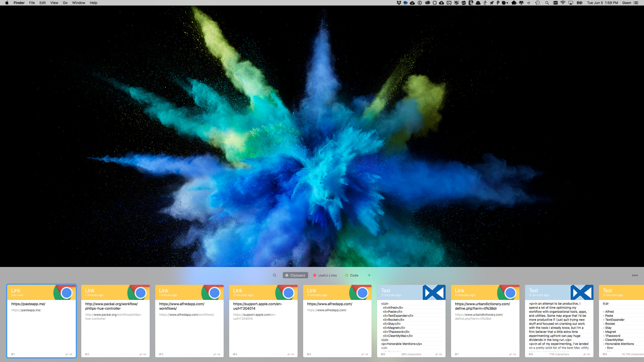Click the app icon on the 718 characters card
The image size is (644, 362).
pos(582,292)
